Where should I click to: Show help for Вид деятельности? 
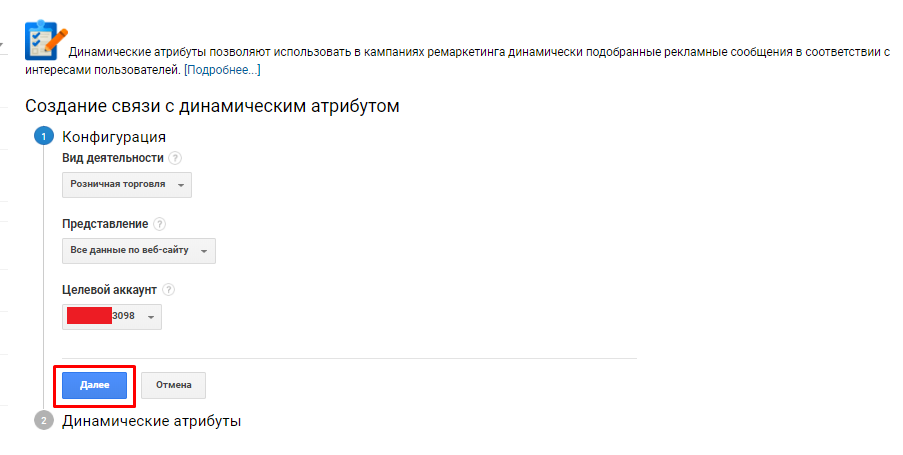175,158
